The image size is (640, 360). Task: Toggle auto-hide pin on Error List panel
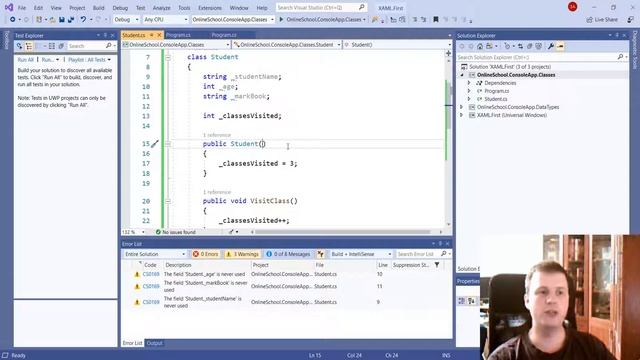pos(440,244)
